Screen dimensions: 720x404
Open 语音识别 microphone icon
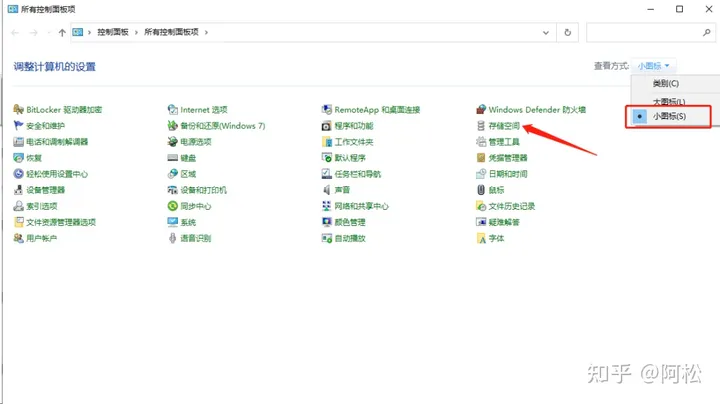(x=173, y=238)
